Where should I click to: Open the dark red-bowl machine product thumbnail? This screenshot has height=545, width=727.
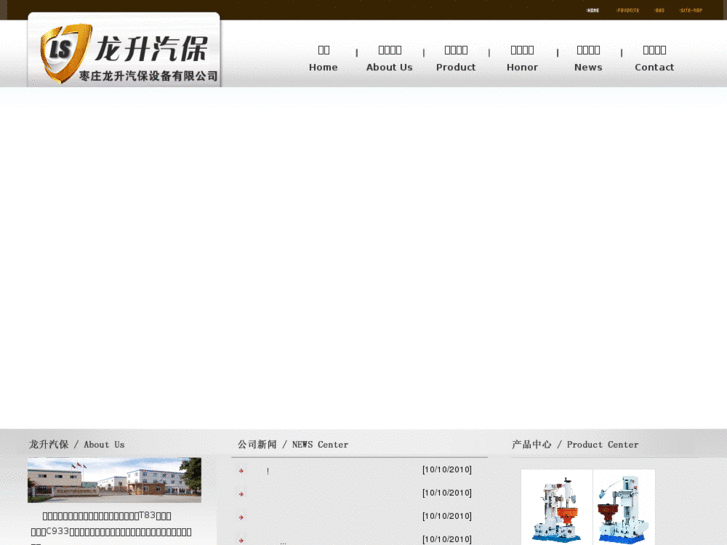624,507
